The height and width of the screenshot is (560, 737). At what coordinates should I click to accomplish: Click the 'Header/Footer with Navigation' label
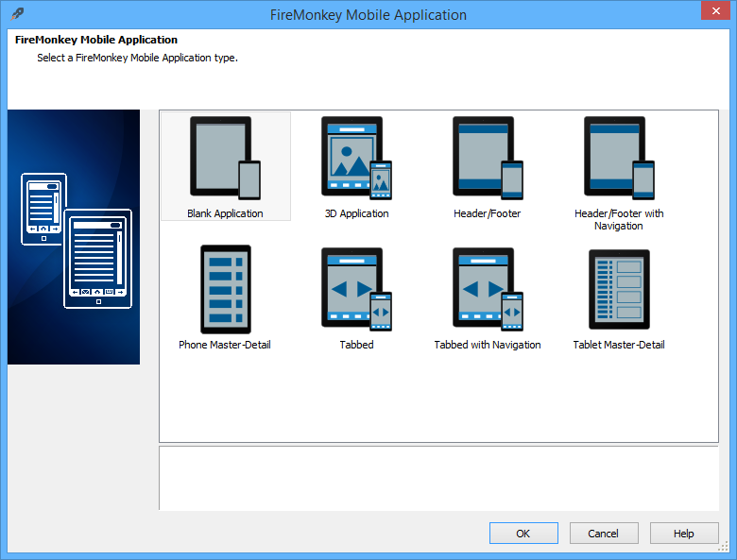pos(619,219)
